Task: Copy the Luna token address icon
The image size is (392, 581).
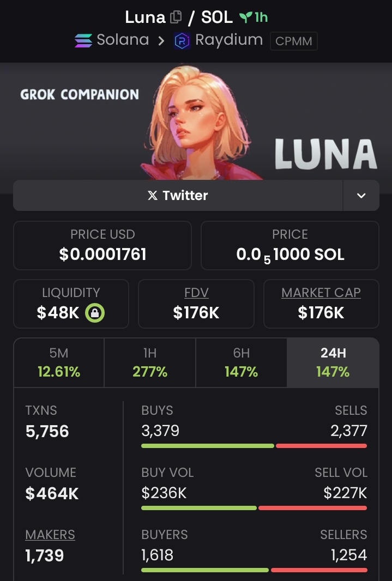Action: tap(176, 17)
